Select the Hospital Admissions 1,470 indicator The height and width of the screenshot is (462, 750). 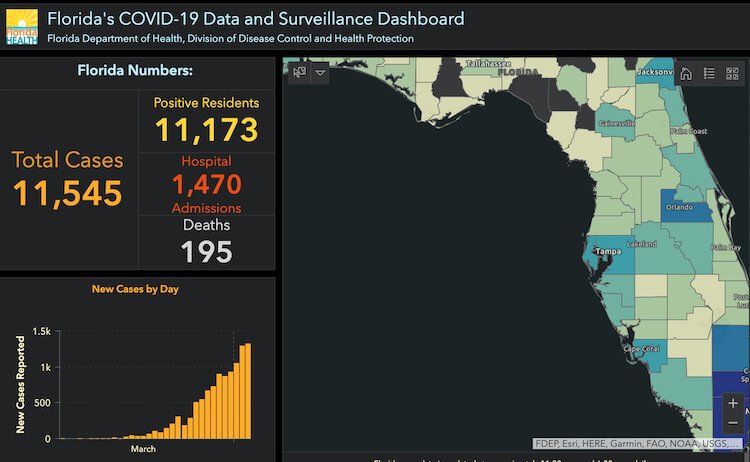pyautogui.click(x=206, y=184)
